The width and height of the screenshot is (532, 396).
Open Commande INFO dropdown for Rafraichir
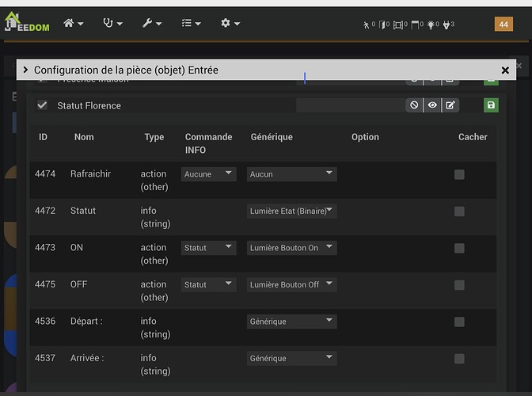tap(209, 174)
